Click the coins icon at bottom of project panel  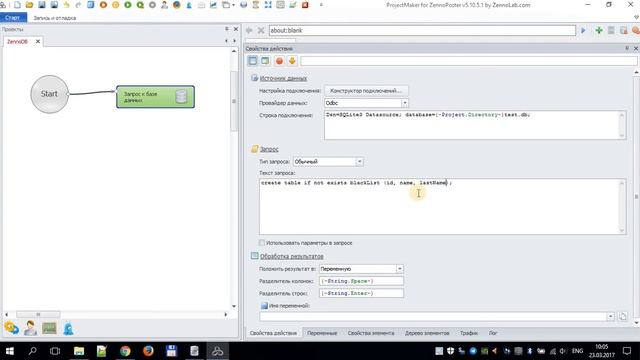[x=11, y=328]
